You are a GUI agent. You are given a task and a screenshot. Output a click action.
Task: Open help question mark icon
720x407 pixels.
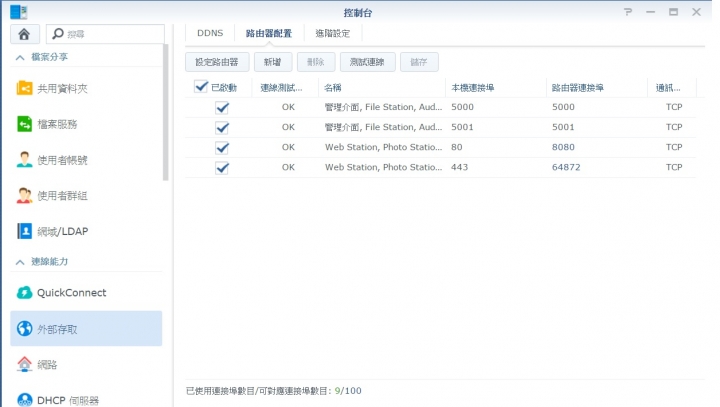point(628,12)
